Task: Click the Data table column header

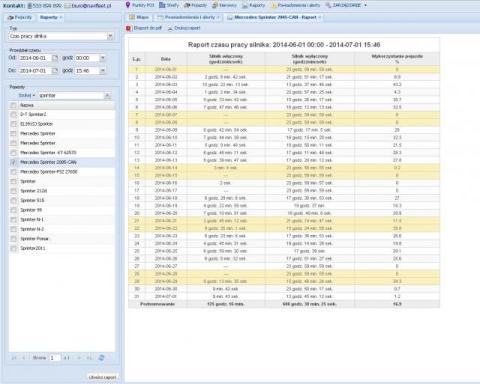Action: click(166, 59)
